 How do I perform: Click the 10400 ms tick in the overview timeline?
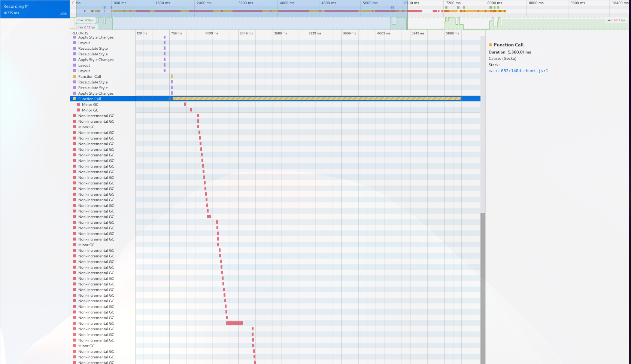[x=620, y=3]
